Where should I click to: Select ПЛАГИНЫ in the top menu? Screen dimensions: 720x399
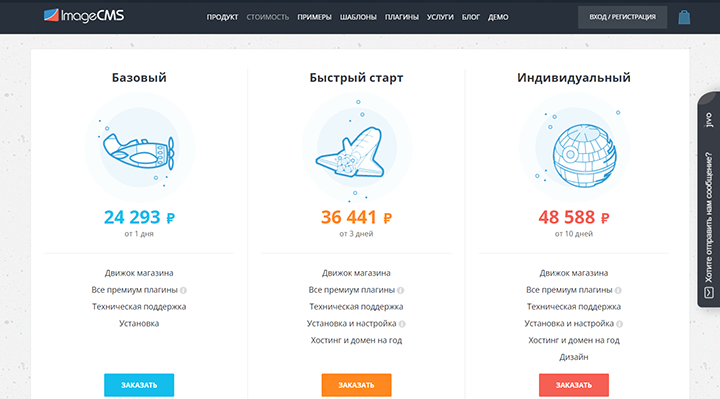pyautogui.click(x=402, y=17)
